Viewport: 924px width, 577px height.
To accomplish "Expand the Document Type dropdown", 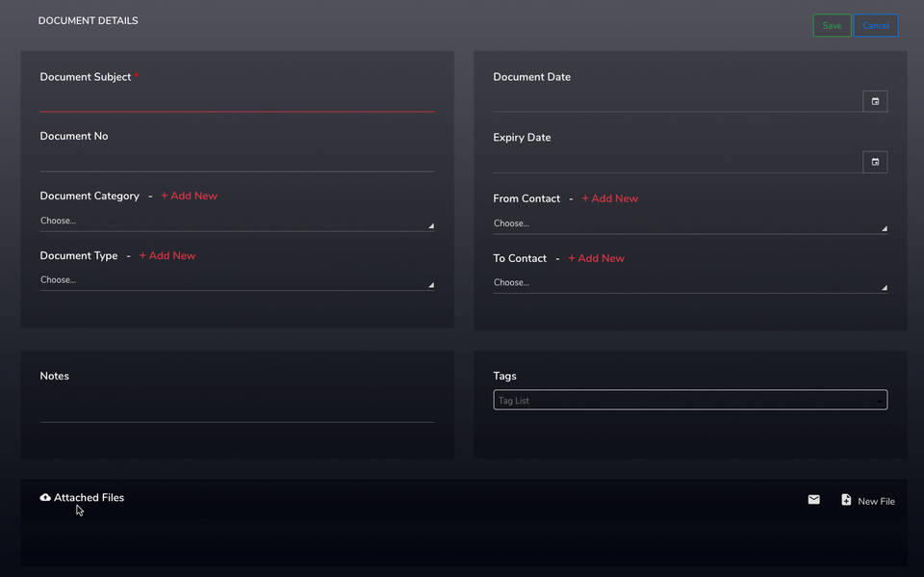I will (x=237, y=280).
